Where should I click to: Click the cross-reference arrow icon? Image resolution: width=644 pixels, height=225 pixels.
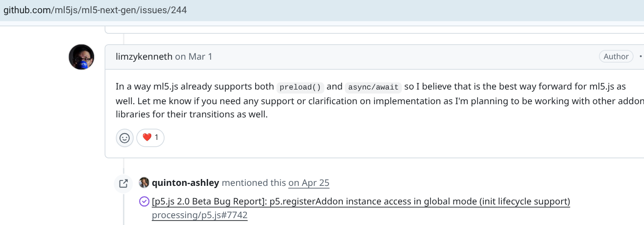click(123, 183)
